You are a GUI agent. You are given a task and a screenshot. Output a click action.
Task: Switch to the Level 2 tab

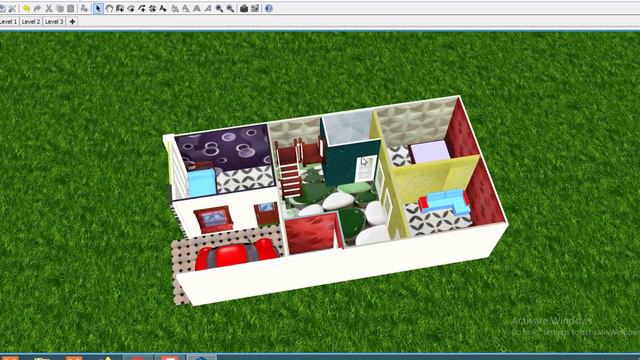tap(31, 22)
